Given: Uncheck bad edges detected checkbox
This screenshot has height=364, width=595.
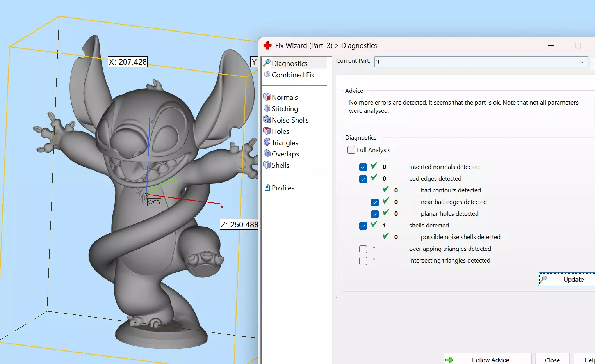Looking at the screenshot, I should (363, 179).
